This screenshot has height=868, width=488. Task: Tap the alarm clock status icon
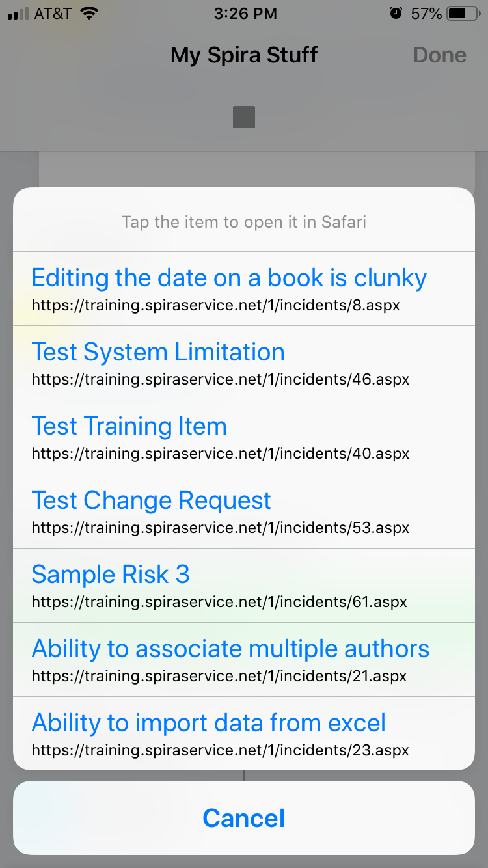coord(396,13)
